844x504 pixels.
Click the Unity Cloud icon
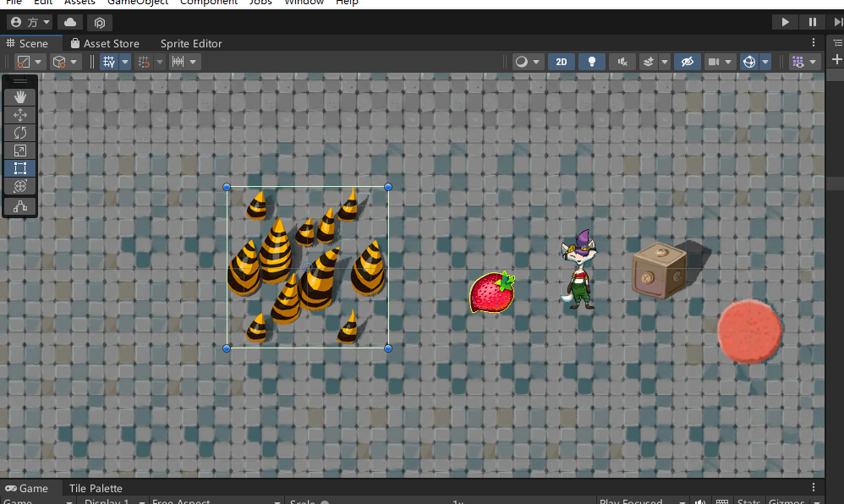click(69, 22)
